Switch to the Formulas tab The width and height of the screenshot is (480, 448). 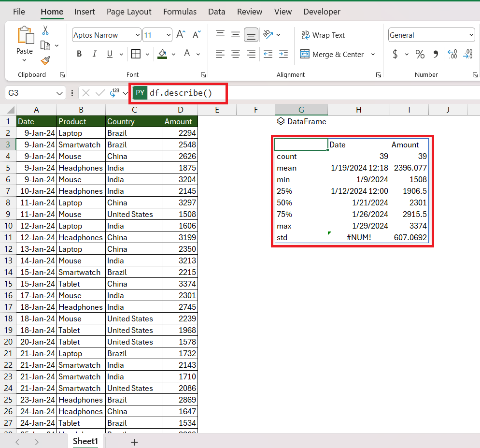[180, 12]
